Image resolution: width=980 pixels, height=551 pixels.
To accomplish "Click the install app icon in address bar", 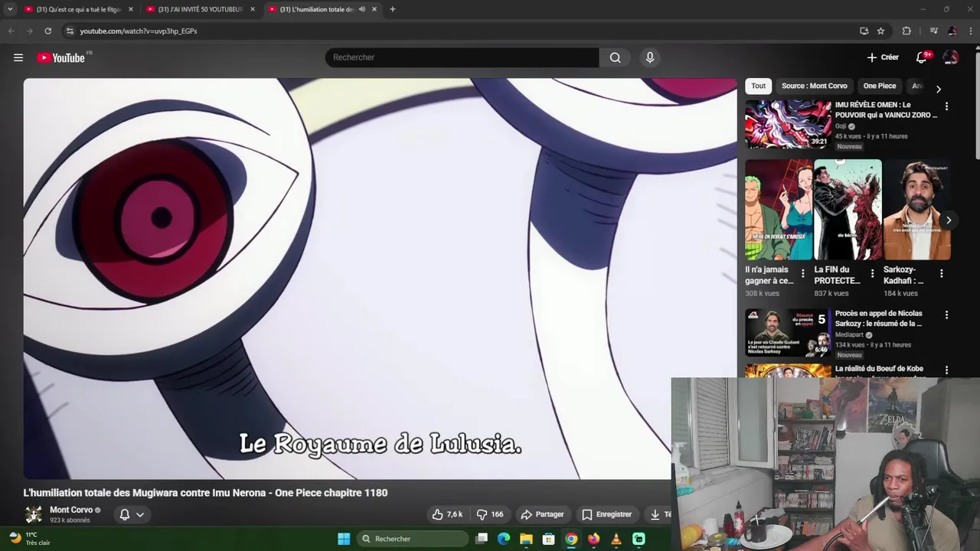I will [864, 31].
